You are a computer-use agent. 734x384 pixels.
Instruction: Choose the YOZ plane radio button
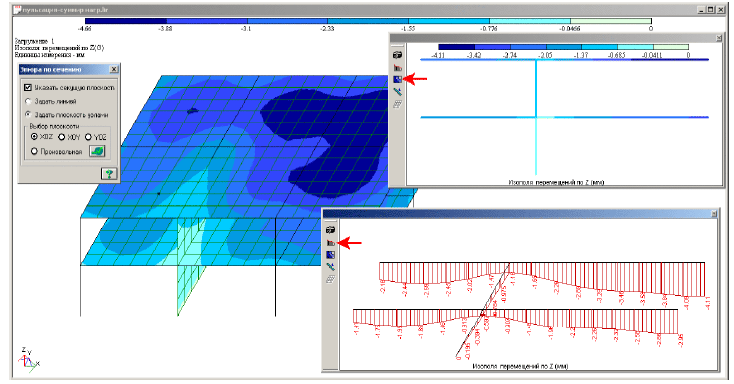88,137
